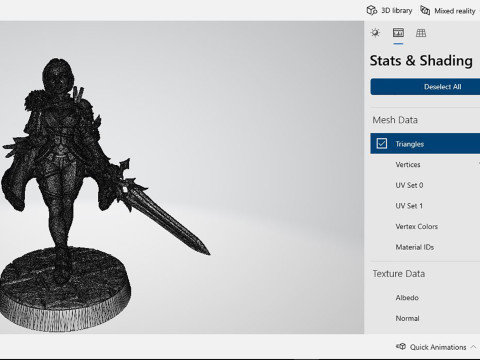Open Mixed reality mode
The width and height of the screenshot is (480, 360).
point(448,11)
